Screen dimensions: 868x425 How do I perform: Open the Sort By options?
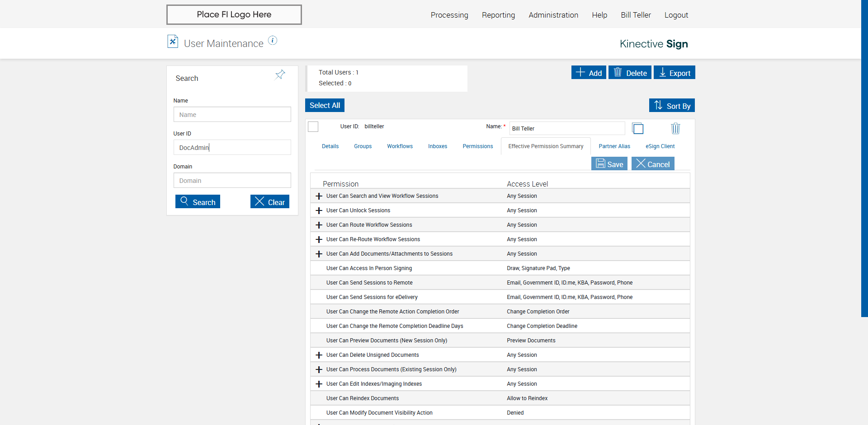(672, 106)
